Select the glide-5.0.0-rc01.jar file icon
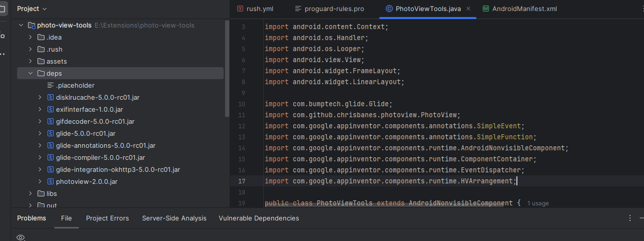The height and width of the screenshot is (241, 644). [x=51, y=133]
